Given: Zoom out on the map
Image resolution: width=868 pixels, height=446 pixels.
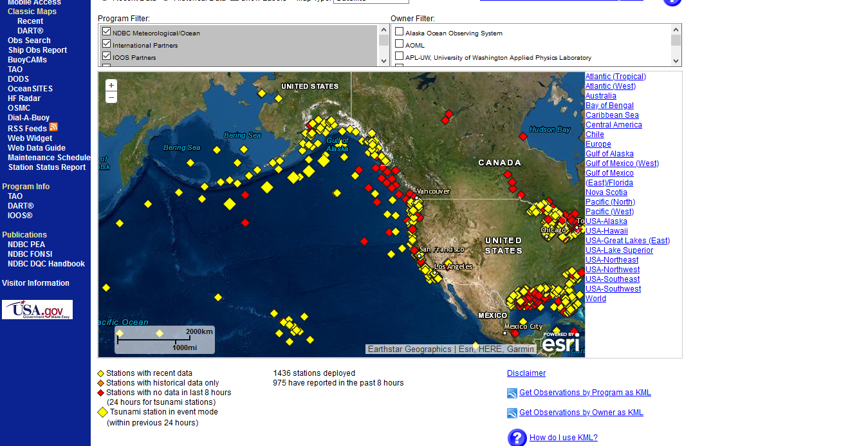Looking at the screenshot, I should click(111, 97).
